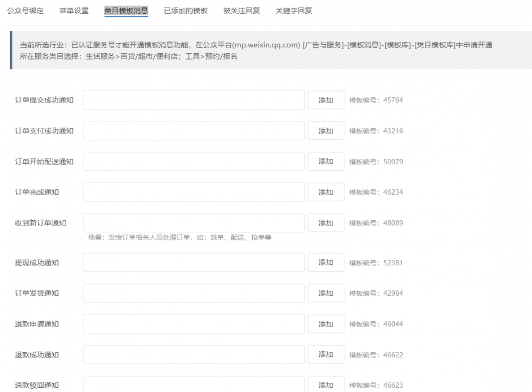点击订单发货通知的添加按钮
This screenshot has width=532, height=392.
[326, 293]
